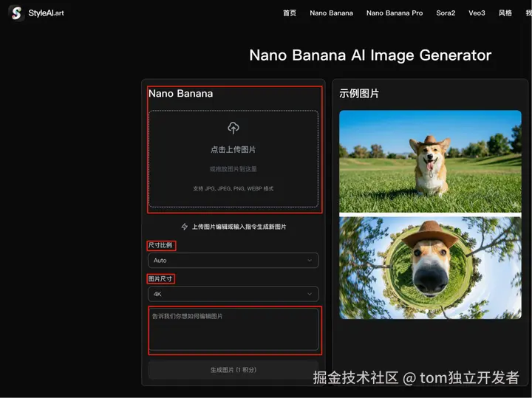Open the Nano Banana nav item
The image size is (532, 398).
pos(331,13)
